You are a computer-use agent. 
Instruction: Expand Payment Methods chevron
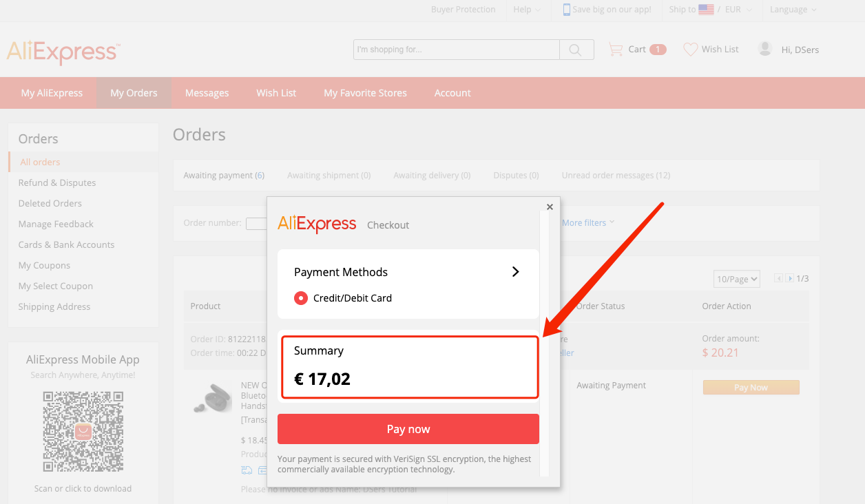tap(515, 272)
